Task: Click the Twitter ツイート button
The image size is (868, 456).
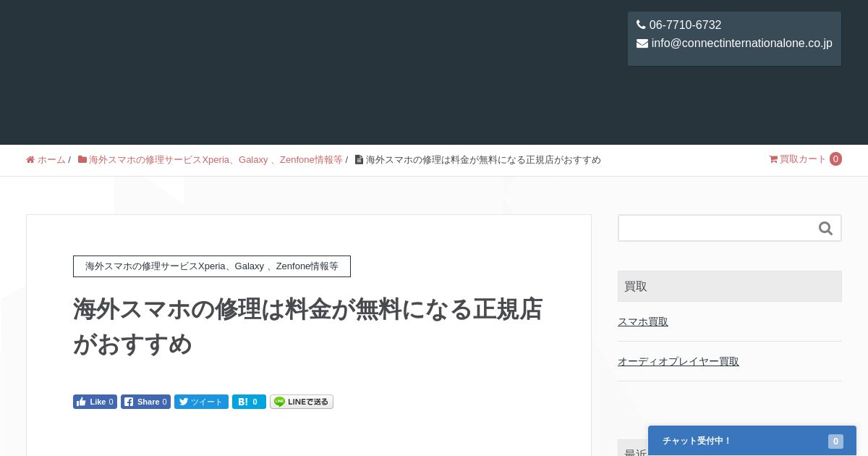Action: coord(201,402)
